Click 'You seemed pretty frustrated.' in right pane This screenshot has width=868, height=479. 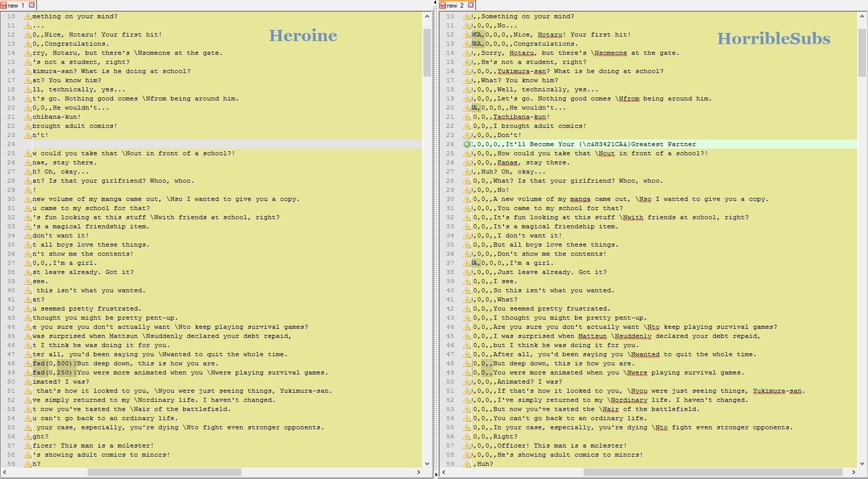pyautogui.click(x=552, y=309)
